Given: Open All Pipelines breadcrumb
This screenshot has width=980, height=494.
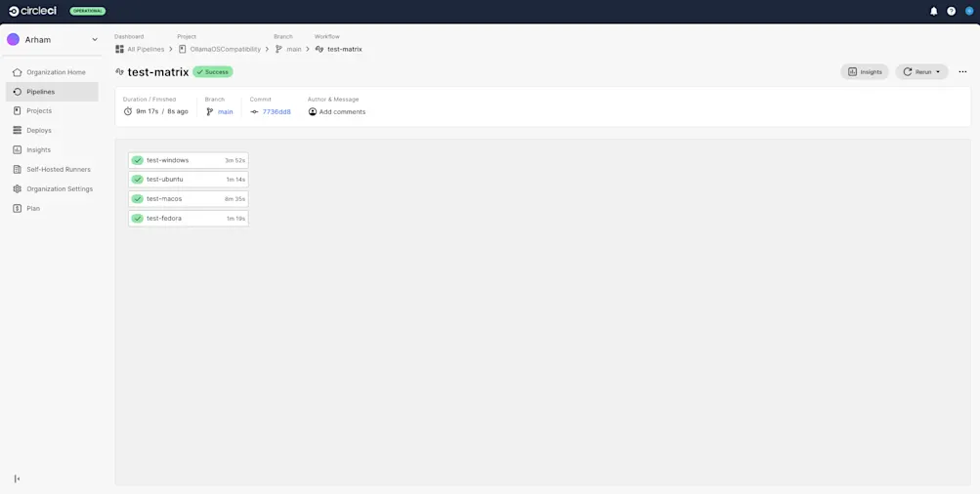Looking at the screenshot, I should pos(140,49).
